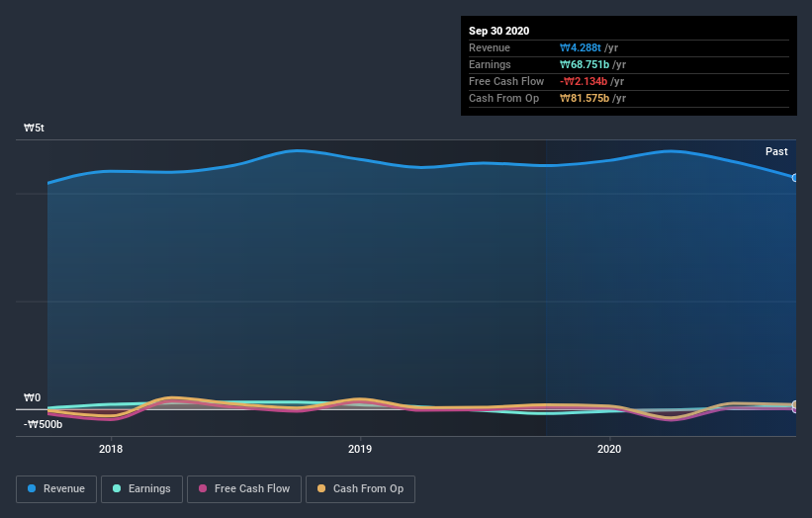Toggle the Cash From Op legend button

coord(360,489)
